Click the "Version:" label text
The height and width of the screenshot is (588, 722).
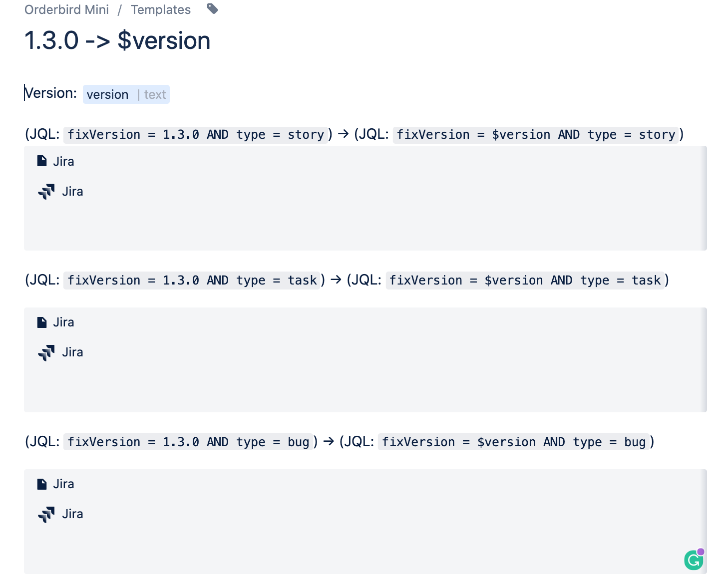pos(50,93)
